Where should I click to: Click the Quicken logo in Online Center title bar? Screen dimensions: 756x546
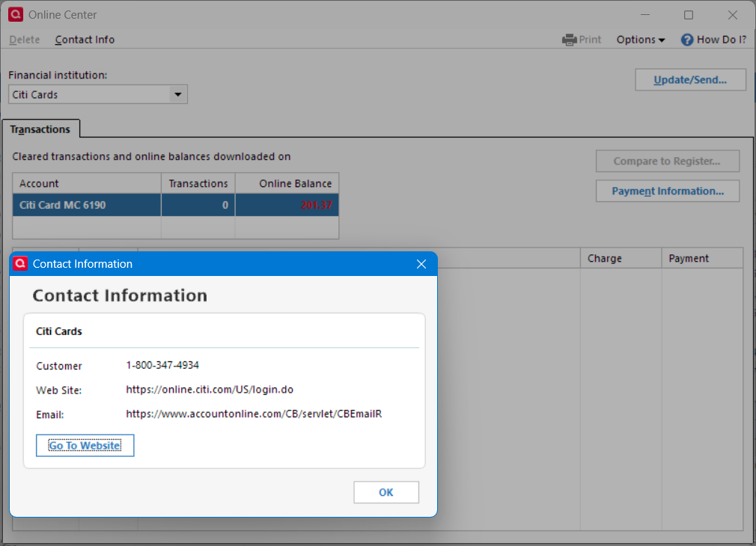(16, 14)
